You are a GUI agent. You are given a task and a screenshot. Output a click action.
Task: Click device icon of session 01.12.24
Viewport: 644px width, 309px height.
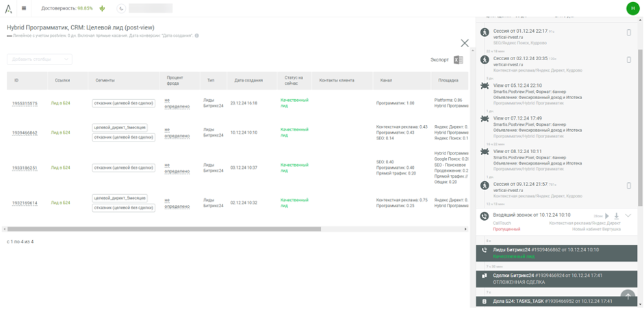pos(629,33)
